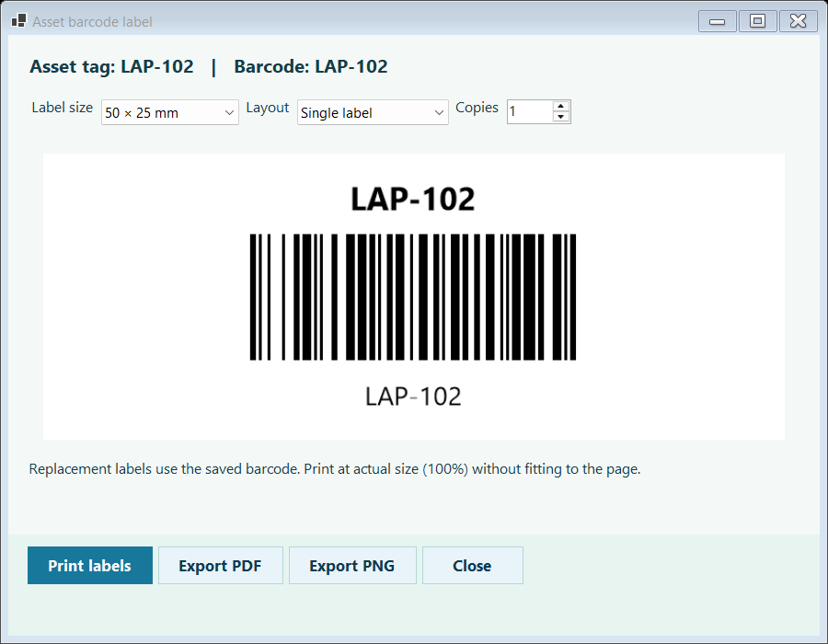Decrease copies with the down arrow

[561, 117]
